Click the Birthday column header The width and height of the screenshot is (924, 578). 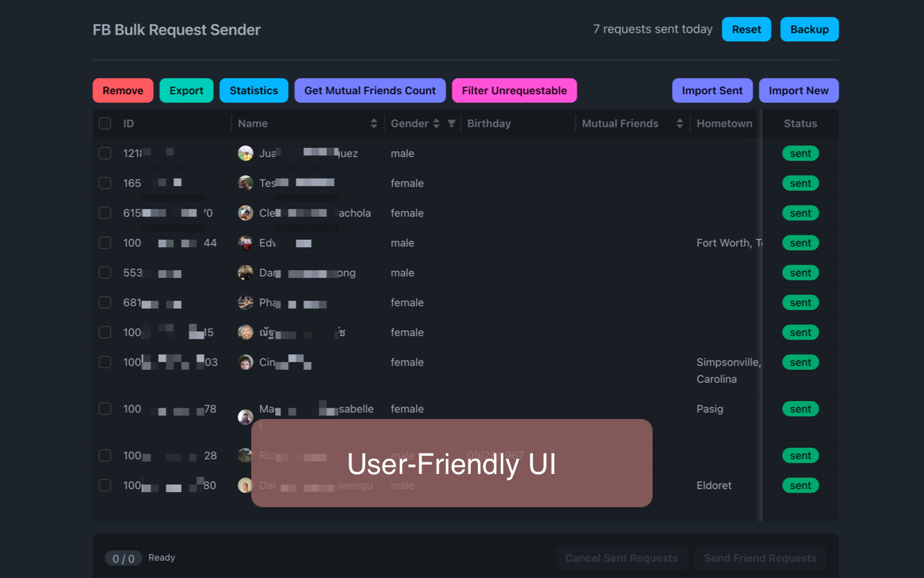click(x=489, y=124)
